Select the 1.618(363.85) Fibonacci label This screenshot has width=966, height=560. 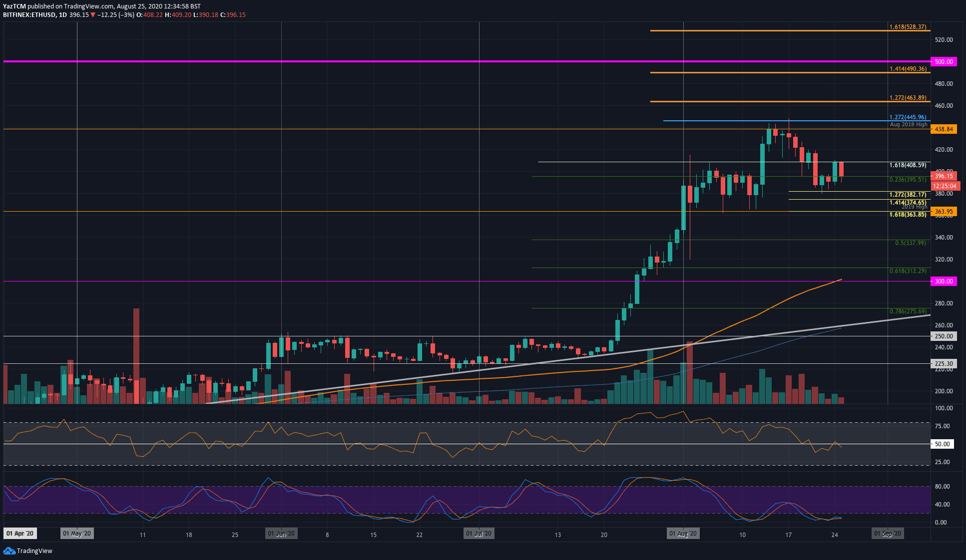[x=908, y=215]
